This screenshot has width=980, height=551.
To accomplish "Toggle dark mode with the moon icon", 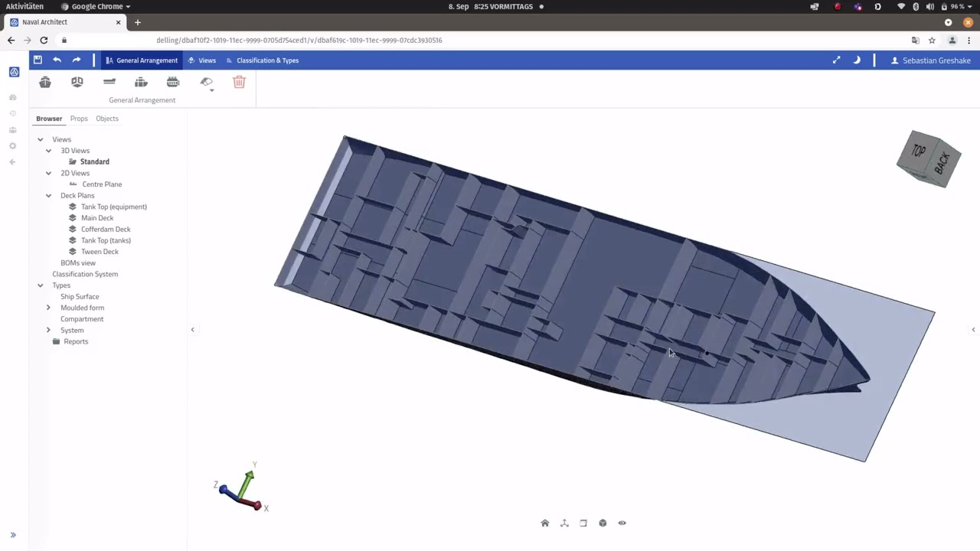I will tap(857, 60).
